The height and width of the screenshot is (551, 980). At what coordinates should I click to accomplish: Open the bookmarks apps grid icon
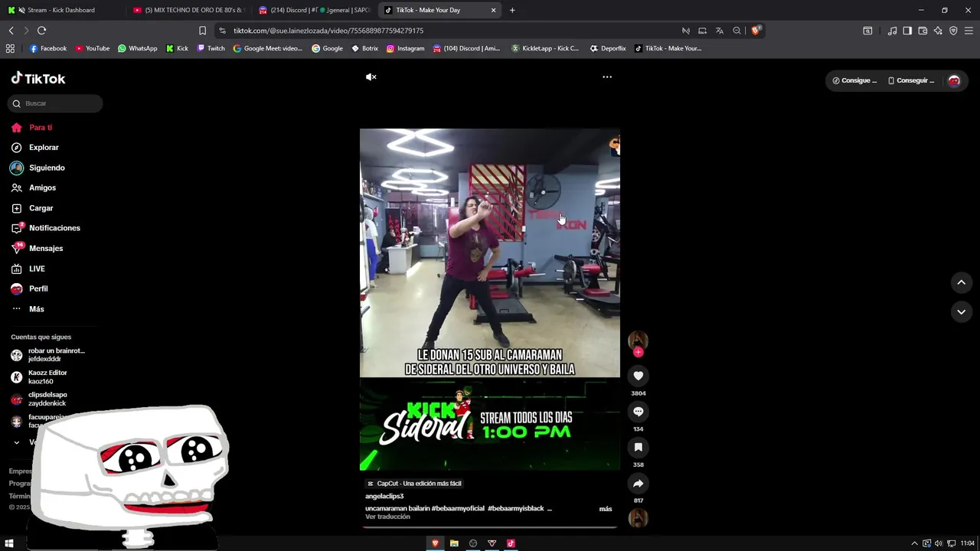(10, 48)
